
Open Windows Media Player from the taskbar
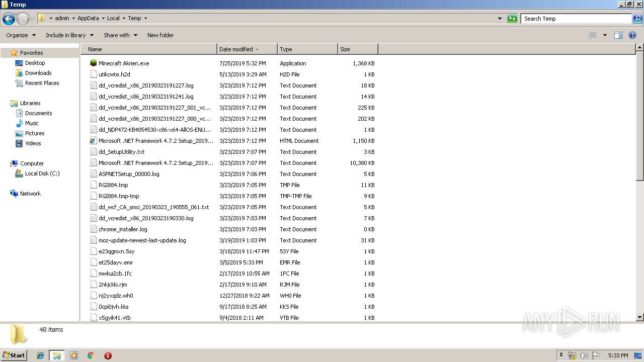[x=74, y=355]
